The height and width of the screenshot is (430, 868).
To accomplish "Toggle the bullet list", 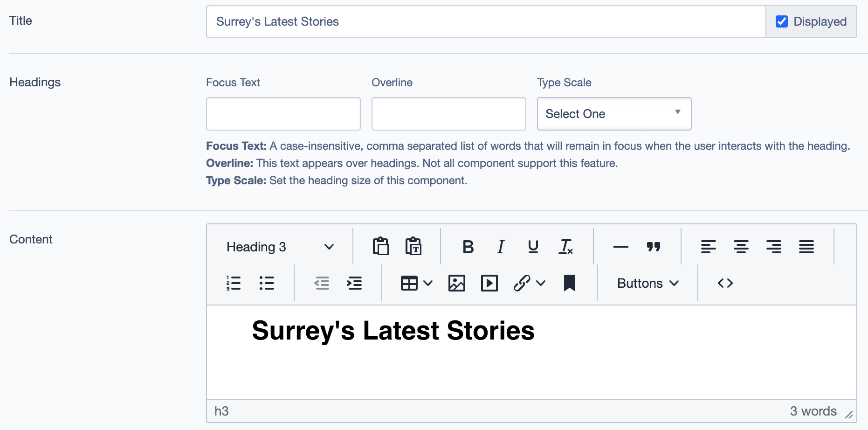I will click(266, 283).
